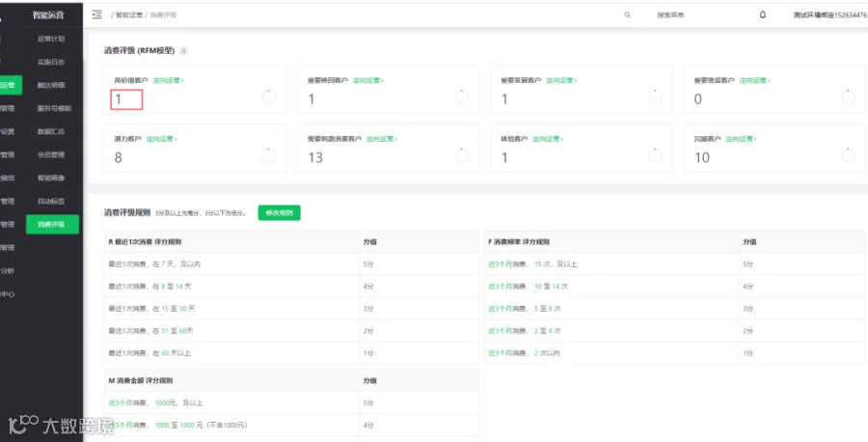Click the ring icon in 重要唤回客户 card
Image resolution: width=868 pixels, height=442 pixels.
coord(462,97)
